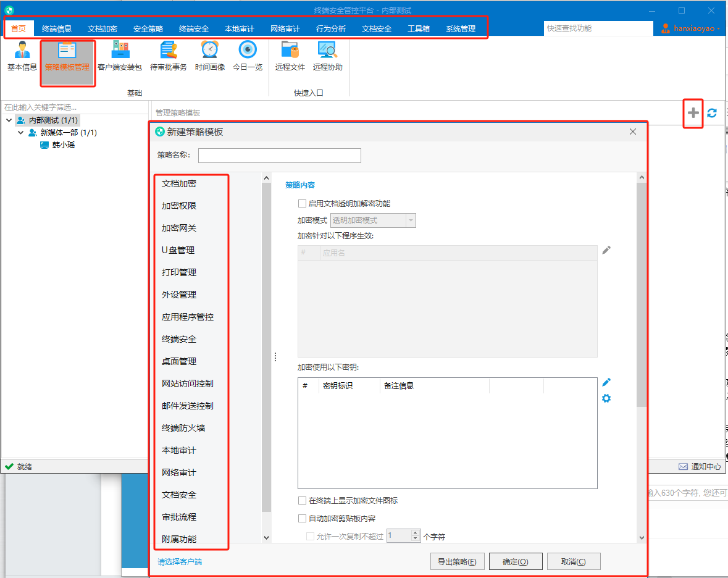Select 加密权限 in category list
This screenshot has width=728, height=578.
(179, 206)
